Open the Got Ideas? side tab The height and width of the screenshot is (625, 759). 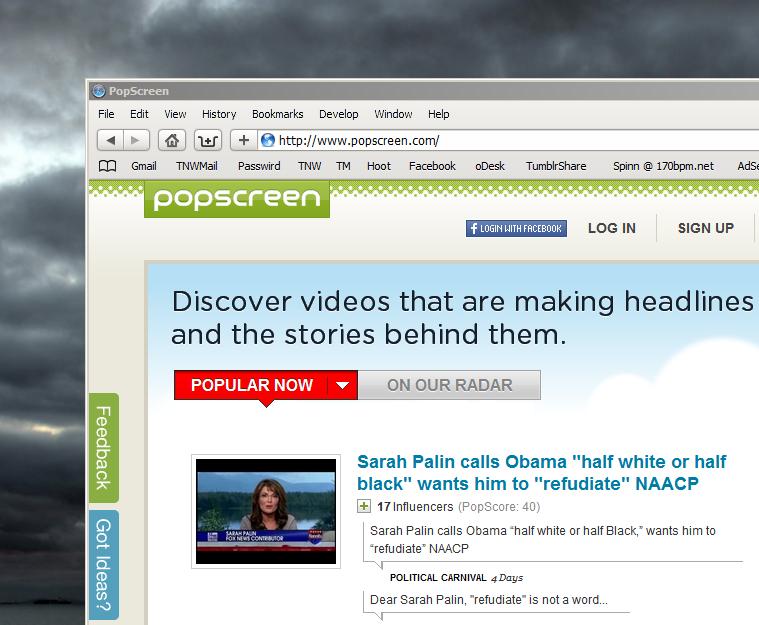(x=104, y=565)
